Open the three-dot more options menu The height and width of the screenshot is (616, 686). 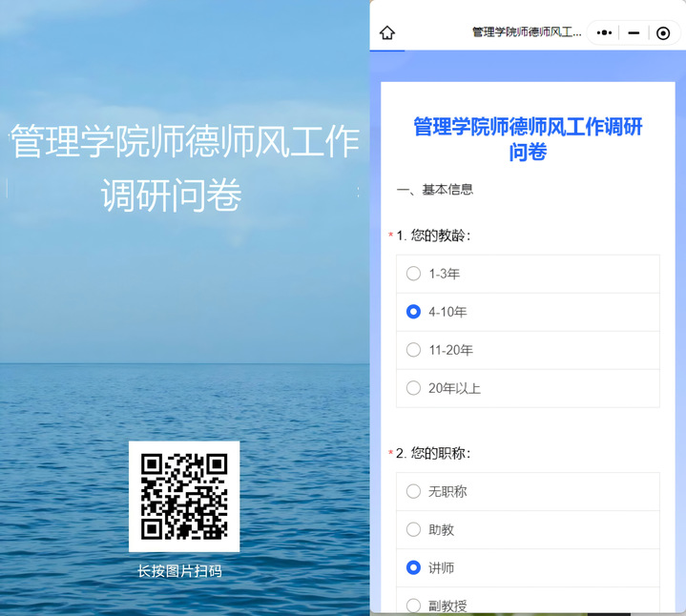(604, 32)
